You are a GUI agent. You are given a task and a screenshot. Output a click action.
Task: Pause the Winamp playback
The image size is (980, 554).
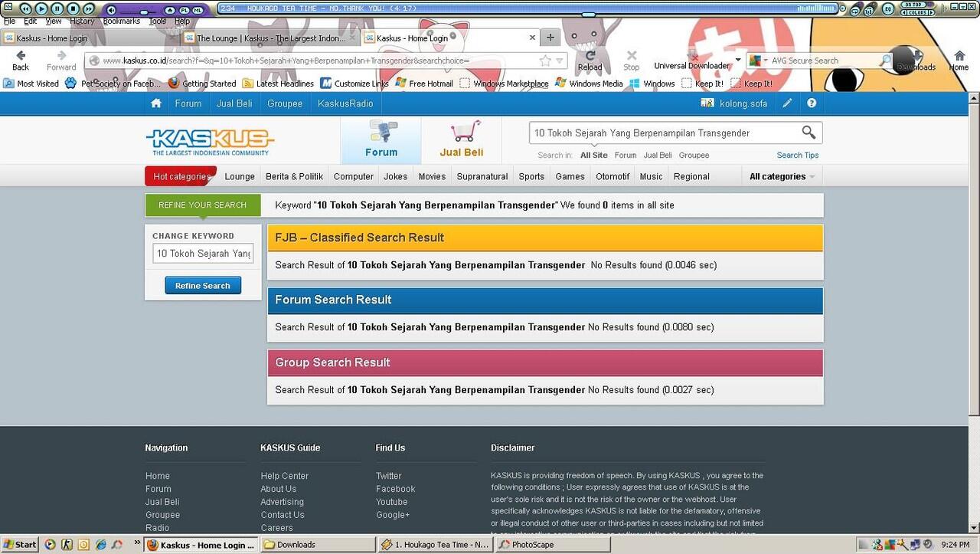[57, 9]
